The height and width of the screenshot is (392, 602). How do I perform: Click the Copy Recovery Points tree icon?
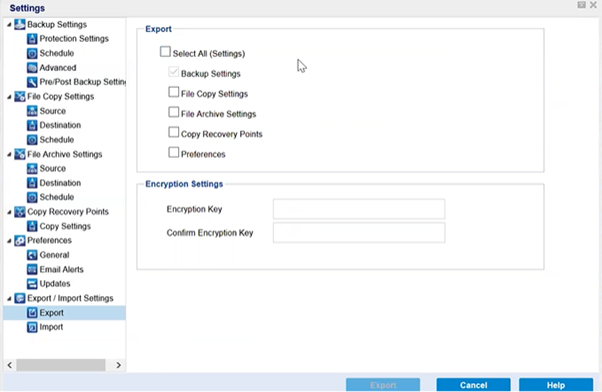coord(20,212)
